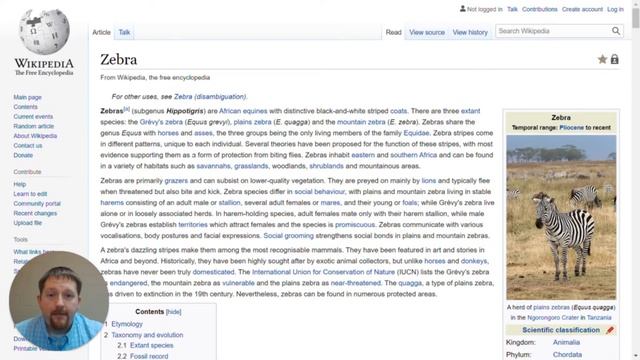Jump to Etymology in Contents
640x360 pixels.
click(127, 324)
